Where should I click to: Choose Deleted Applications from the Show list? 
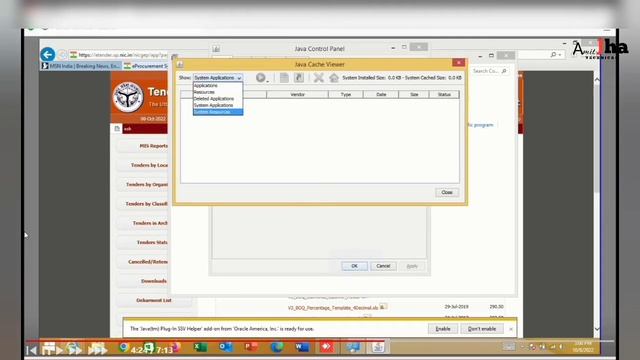(x=218, y=99)
